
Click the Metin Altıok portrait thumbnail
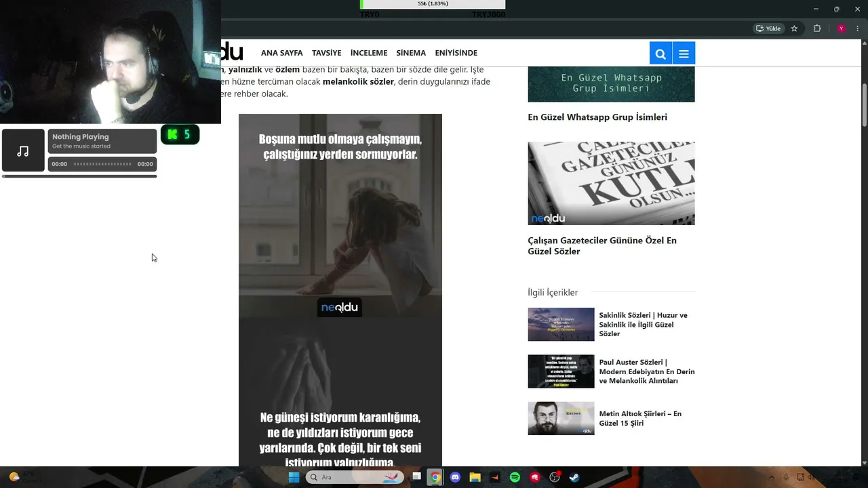coord(561,418)
